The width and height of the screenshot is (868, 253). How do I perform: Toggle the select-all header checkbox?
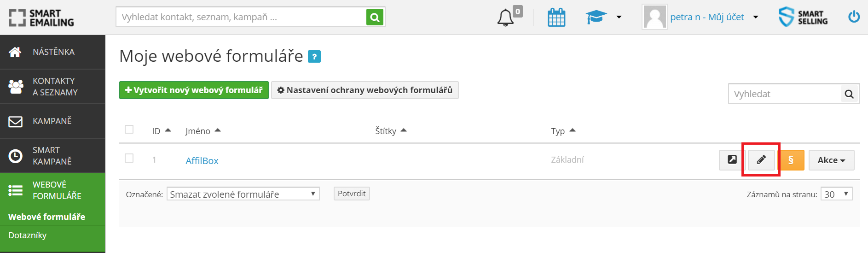tap(129, 129)
